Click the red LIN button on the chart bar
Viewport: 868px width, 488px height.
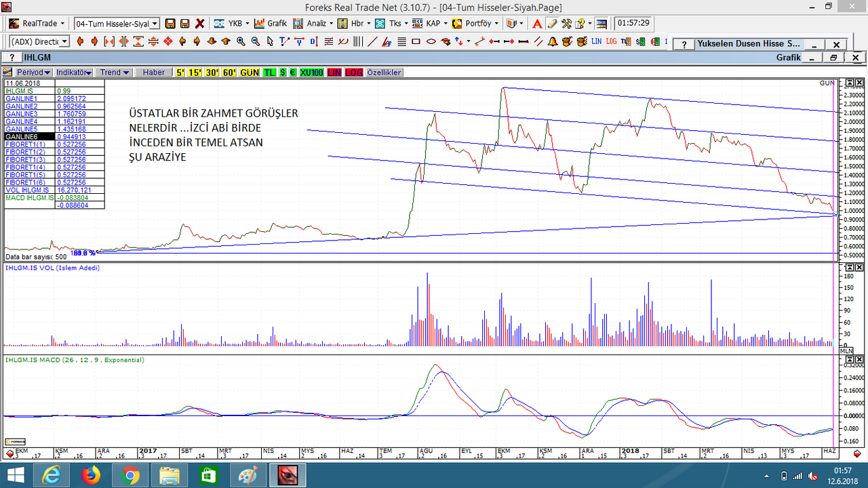334,73
